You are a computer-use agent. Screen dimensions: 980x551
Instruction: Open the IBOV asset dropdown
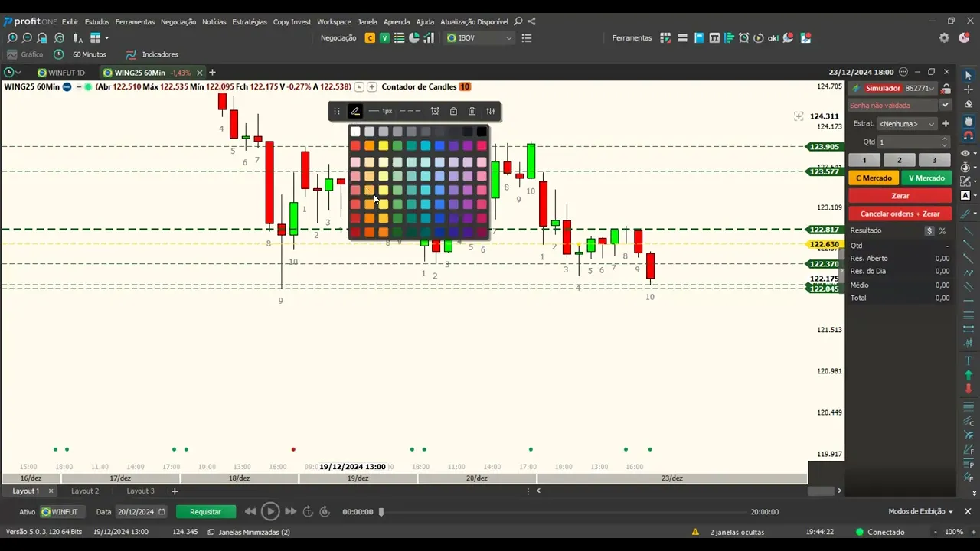click(479, 37)
